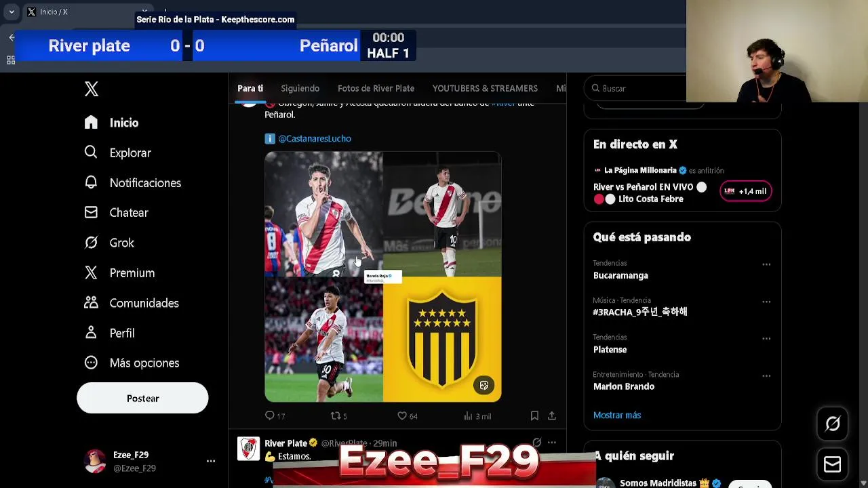
Task: Switch to YOUTUBERS & STREAMERS tab
Action: 485,88
